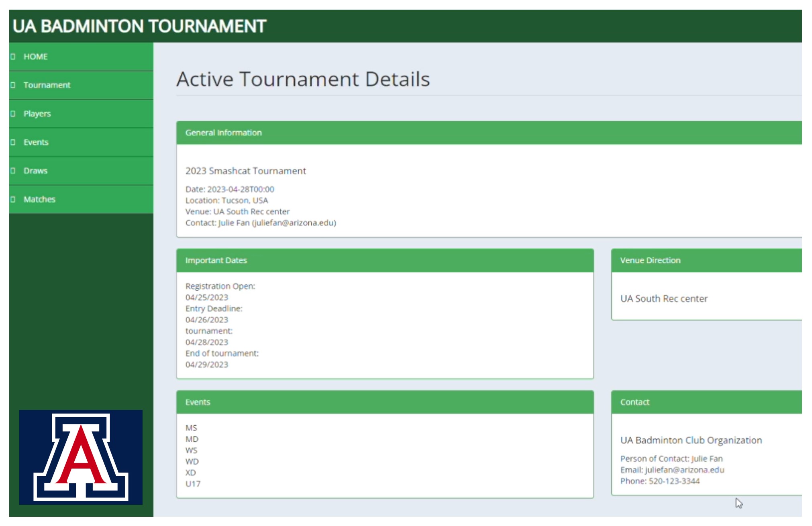This screenshot has height=526, width=812.
Task: Click the UA BADMINTON TOURNAMENT title
Action: [x=139, y=27]
